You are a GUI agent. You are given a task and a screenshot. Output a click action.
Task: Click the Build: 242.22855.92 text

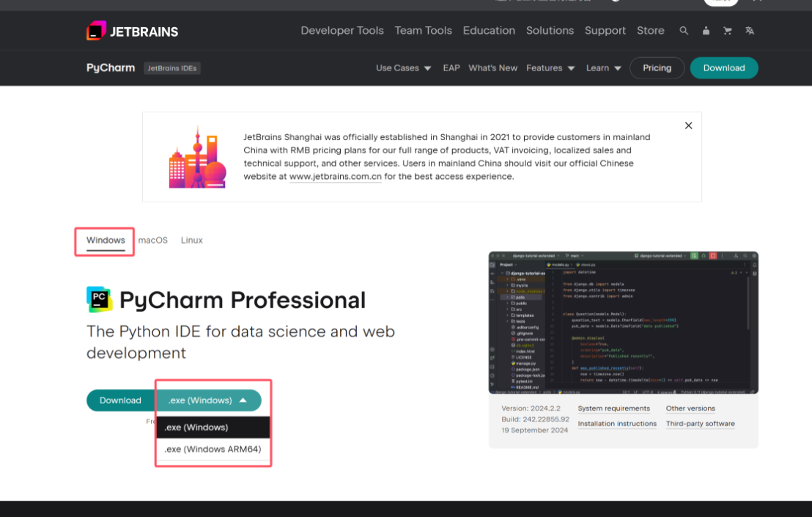(535, 419)
